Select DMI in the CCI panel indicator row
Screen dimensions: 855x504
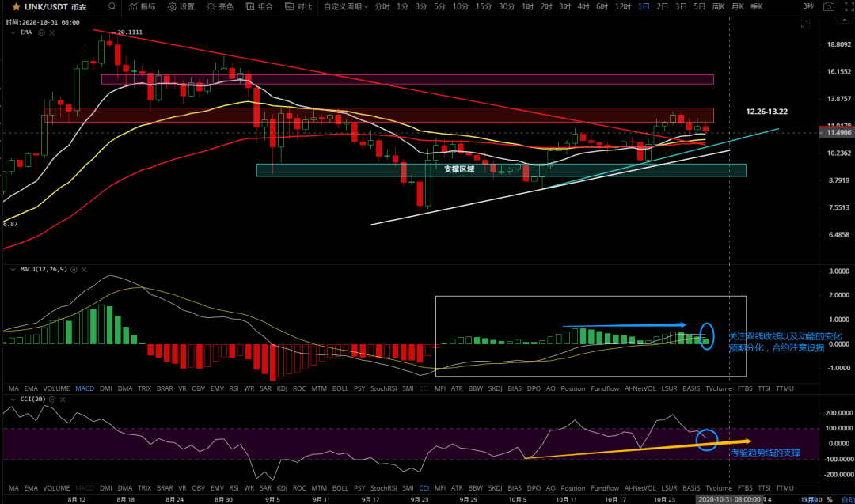106,488
